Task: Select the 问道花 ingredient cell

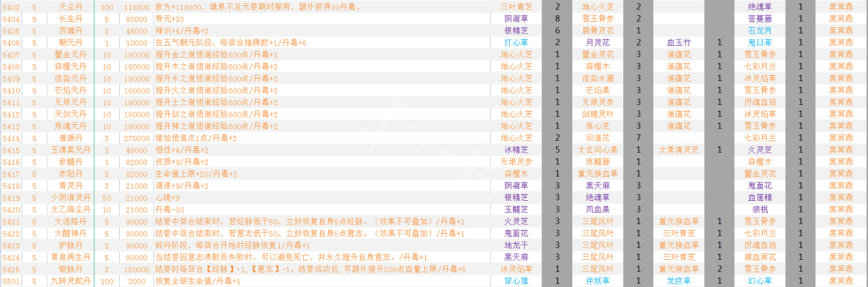Action: click(x=598, y=138)
